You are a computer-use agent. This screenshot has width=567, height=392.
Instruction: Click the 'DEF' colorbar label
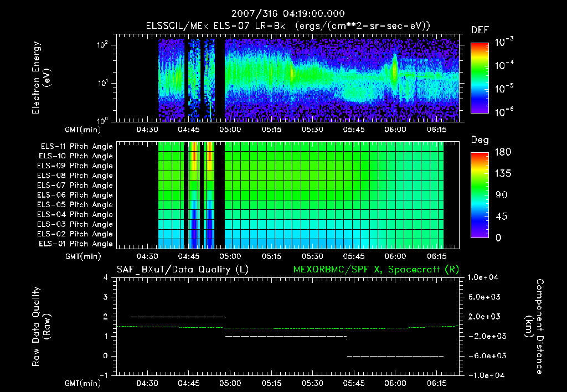480,30
